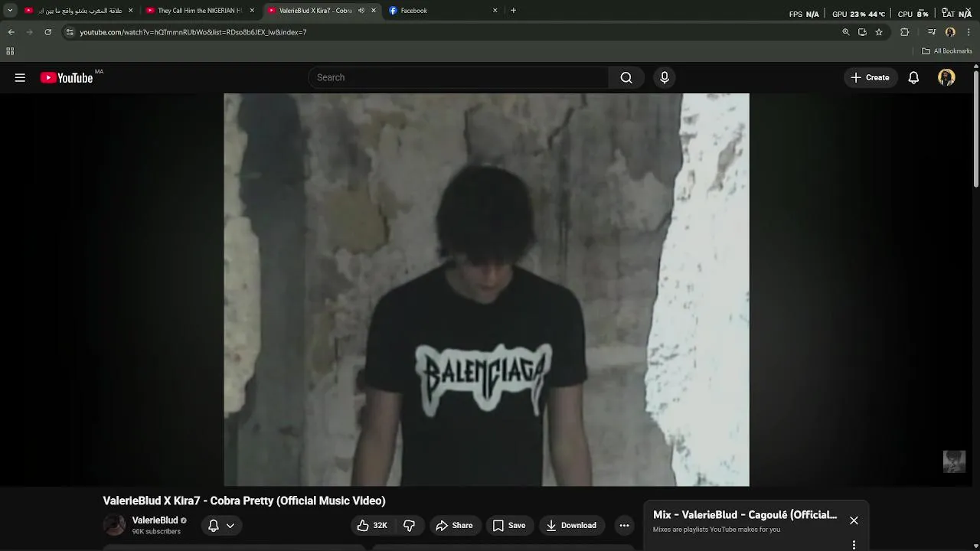
Task: Start voice search with microphone icon
Action: coord(665,77)
